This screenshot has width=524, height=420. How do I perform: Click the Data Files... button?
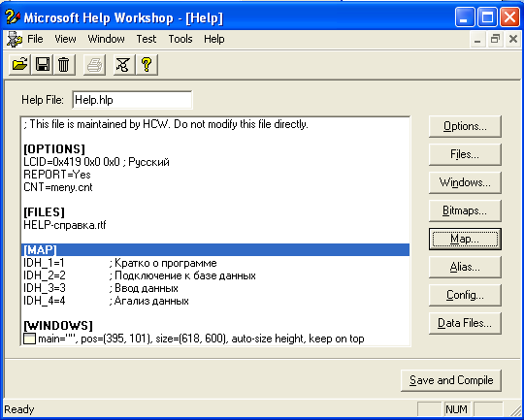(465, 323)
